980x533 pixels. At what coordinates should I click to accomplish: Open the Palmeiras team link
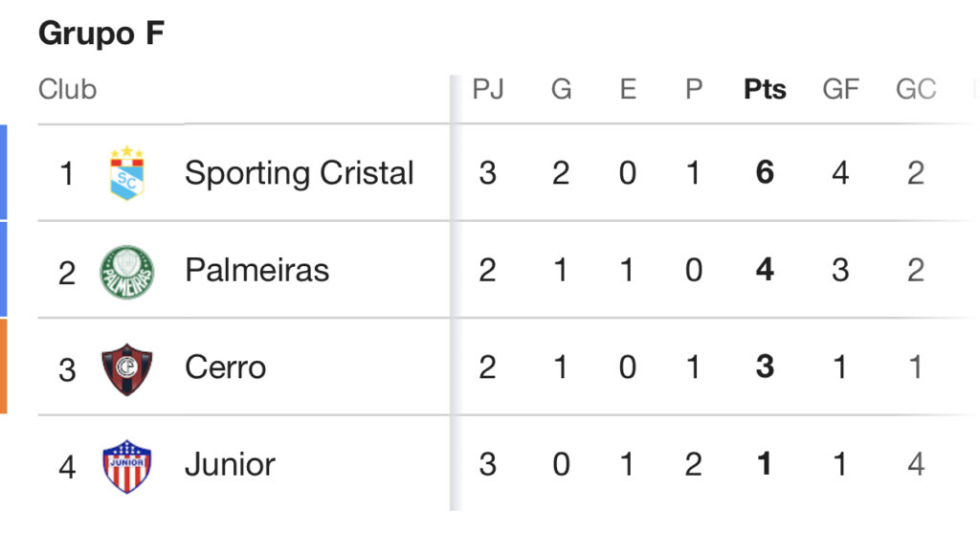pyautogui.click(x=256, y=271)
